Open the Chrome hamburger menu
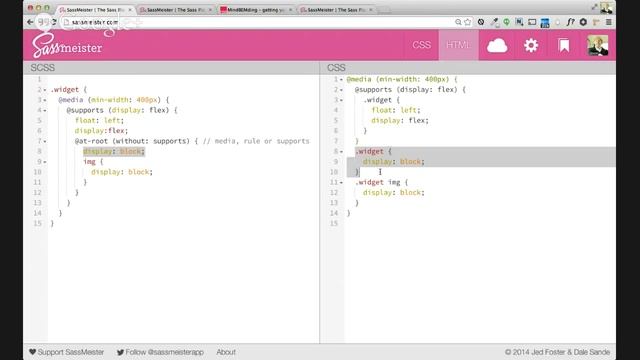 [608, 22]
